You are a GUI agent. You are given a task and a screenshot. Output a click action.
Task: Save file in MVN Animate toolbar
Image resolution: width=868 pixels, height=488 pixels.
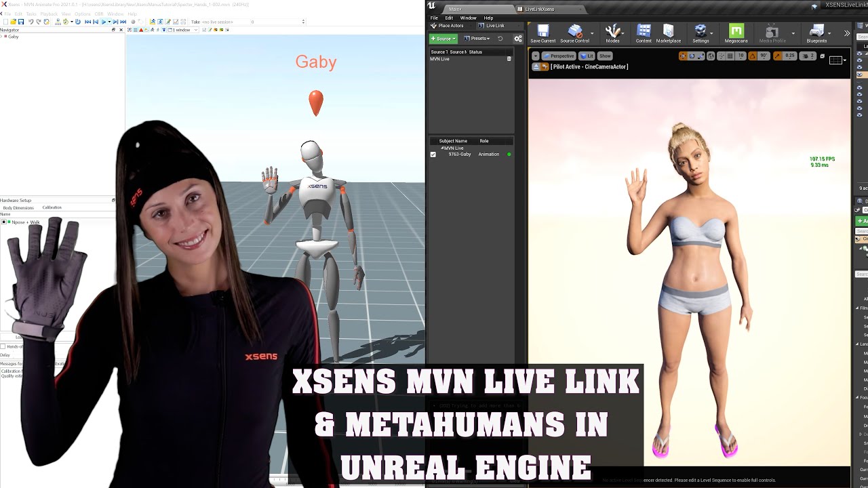tap(21, 22)
